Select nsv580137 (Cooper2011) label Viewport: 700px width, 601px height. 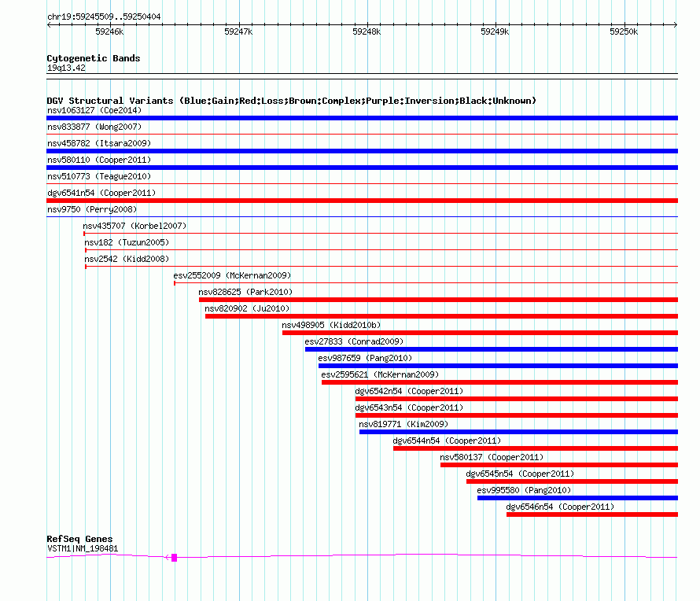(492, 457)
